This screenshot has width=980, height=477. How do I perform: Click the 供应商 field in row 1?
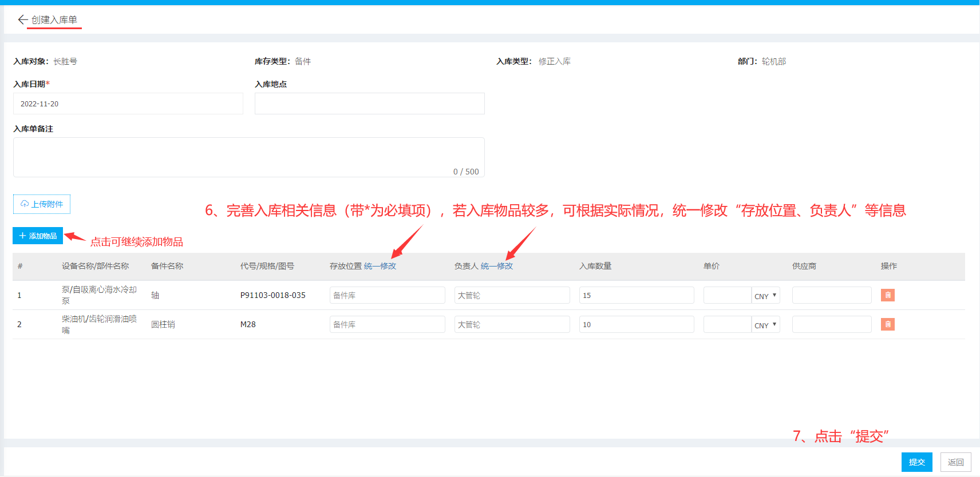[832, 295]
